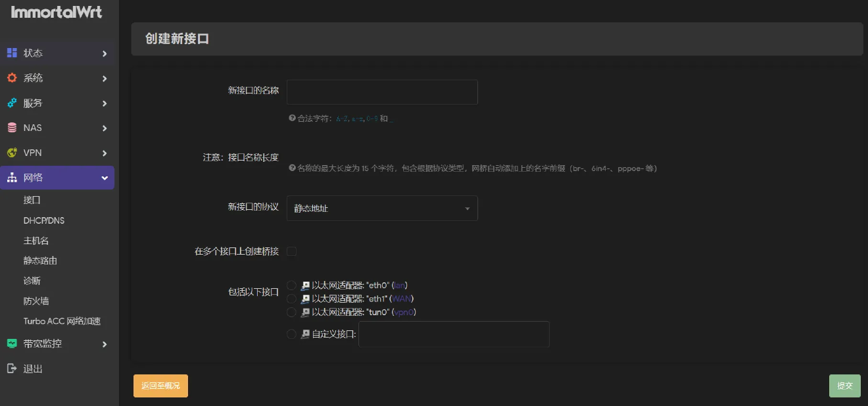Image resolution: width=868 pixels, height=406 pixels.
Task: Click the 网络 (Network) sidebar icon
Action: [x=12, y=177]
